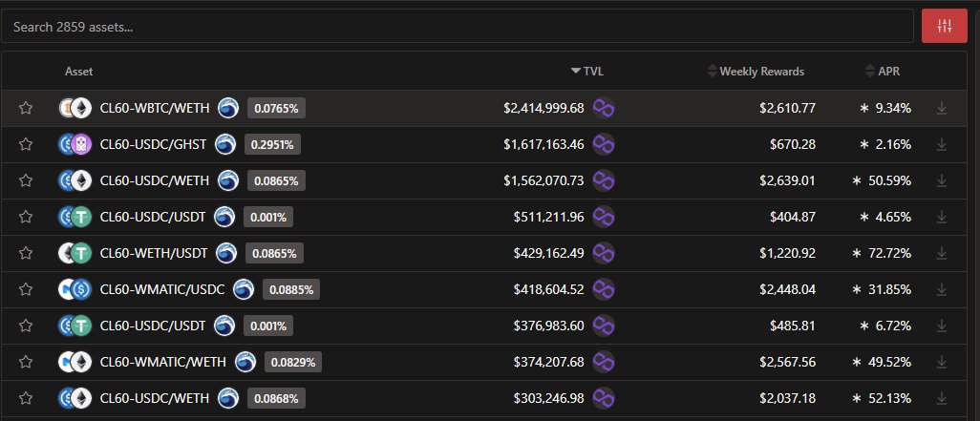
Task: Toggle favorite star on CL60-WMATIC/USDC
Action: [x=26, y=289]
